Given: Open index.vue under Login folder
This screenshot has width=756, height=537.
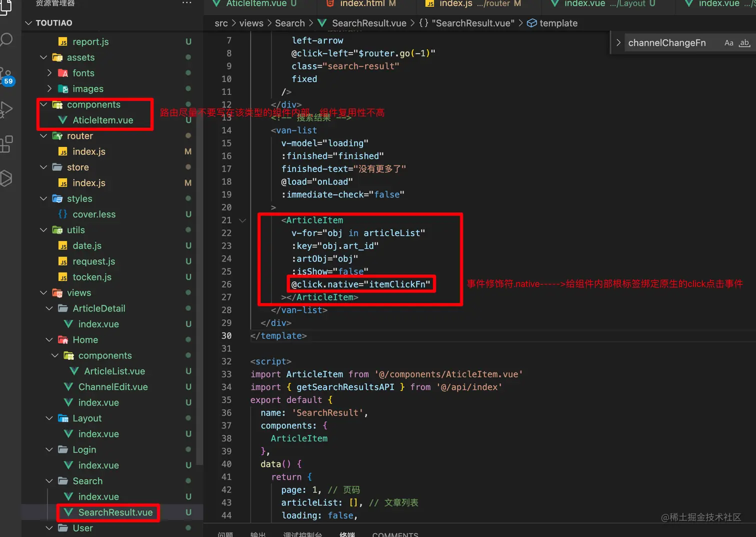Looking at the screenshot, I should tap(98, 465).
